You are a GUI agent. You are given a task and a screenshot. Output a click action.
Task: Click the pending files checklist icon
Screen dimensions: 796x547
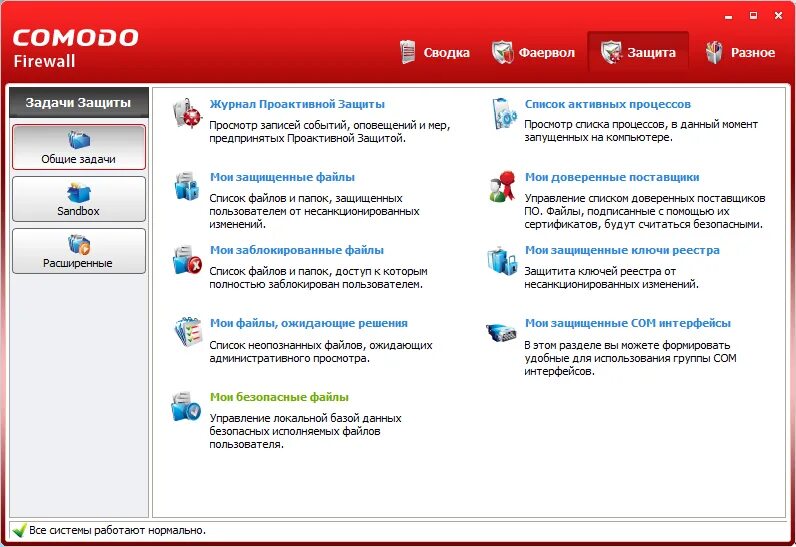188,332
